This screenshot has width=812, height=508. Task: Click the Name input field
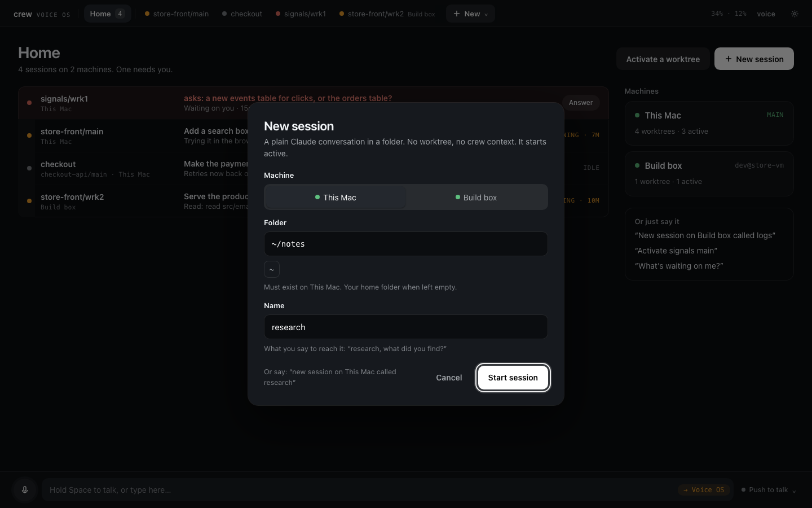tap(406, 327)
